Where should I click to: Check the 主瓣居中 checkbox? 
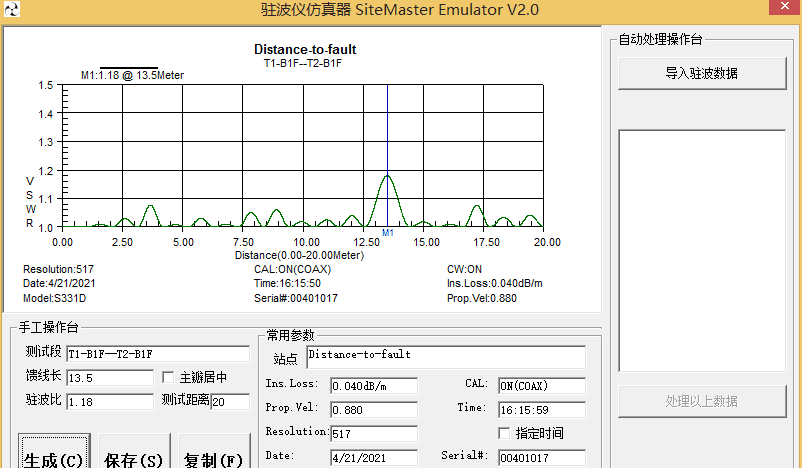pyautogui.click(x=169, y=378)
